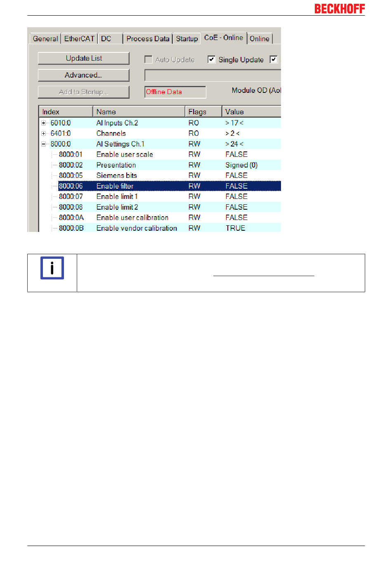Toggle the checkbox right of Single Update

point(273,59)
